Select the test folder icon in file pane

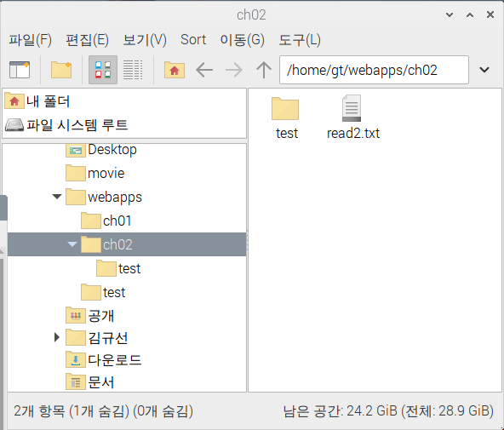point(285,109)
